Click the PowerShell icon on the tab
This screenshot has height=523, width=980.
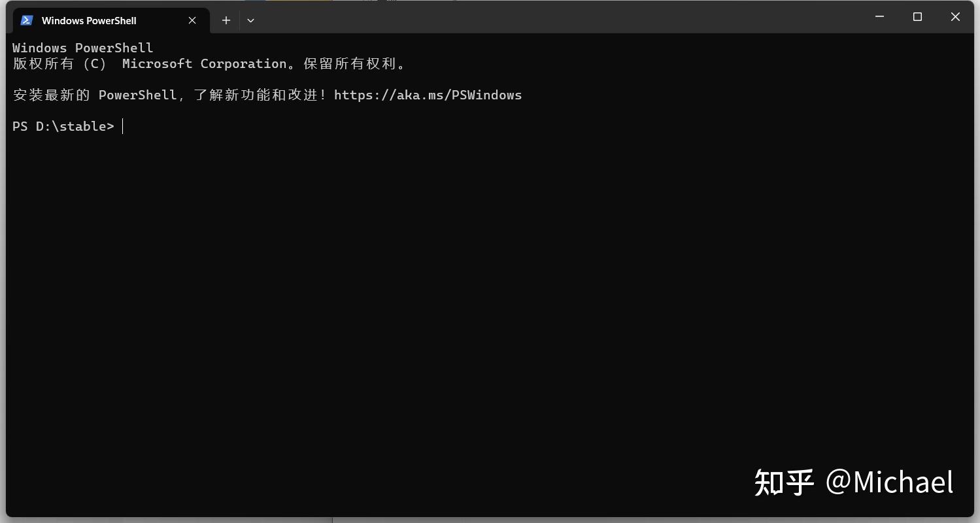click(x=26, y=20)
